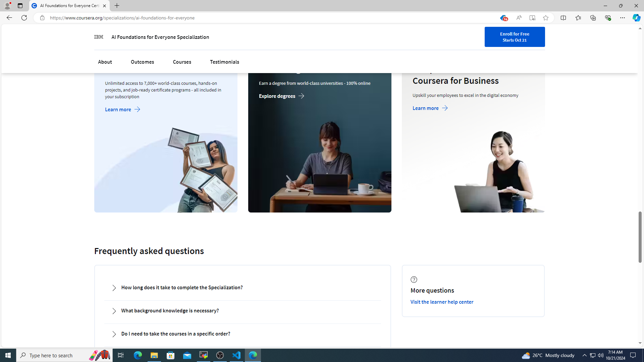Image resolution: width=644 pixels, height=362 pixels.
Task: Activate Read aloud icon
Action: point(519,18)
